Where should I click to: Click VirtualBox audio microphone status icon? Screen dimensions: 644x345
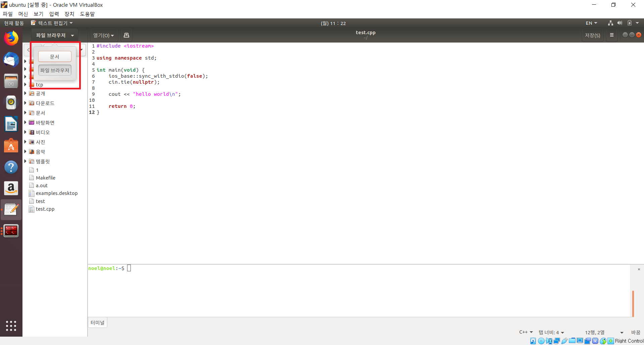(549, 341)
